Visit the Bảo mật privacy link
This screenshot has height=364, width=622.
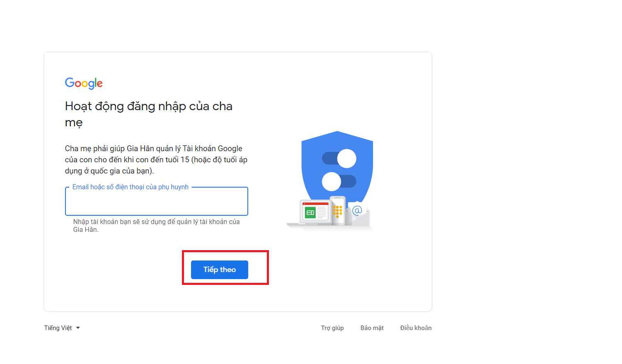point(372,328)
